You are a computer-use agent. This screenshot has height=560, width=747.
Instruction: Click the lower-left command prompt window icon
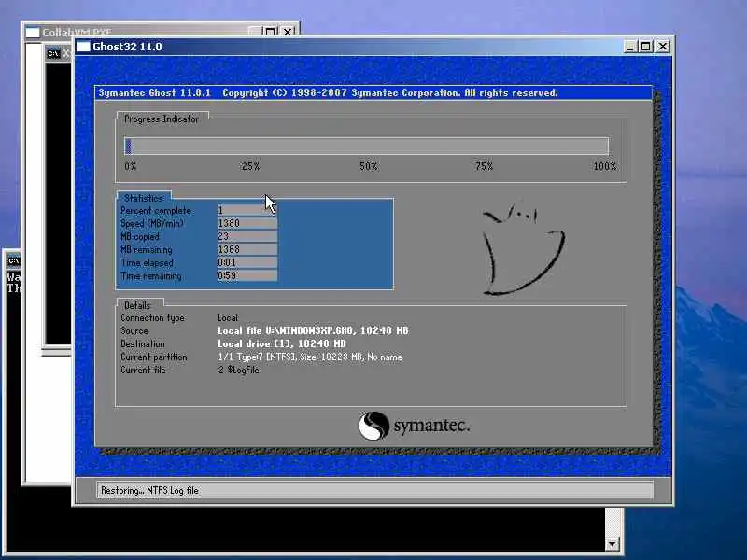(x=13, y=260)
